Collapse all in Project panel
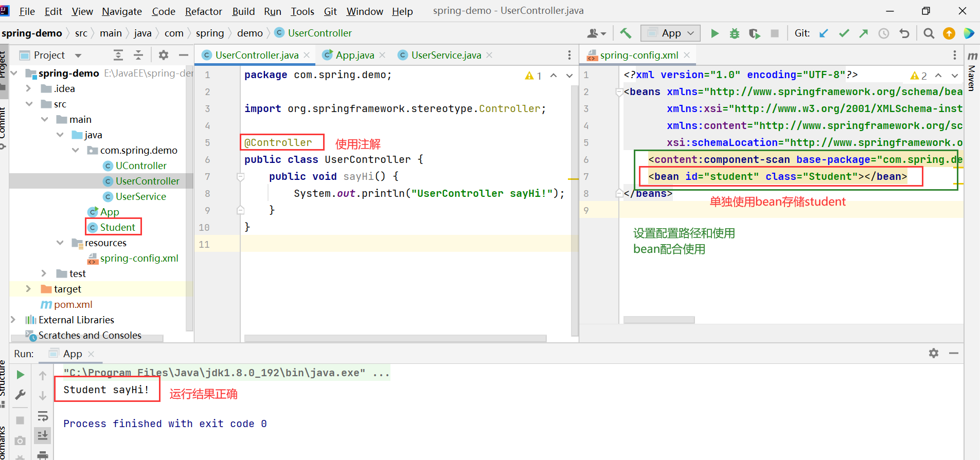 (x=138, y=55)
